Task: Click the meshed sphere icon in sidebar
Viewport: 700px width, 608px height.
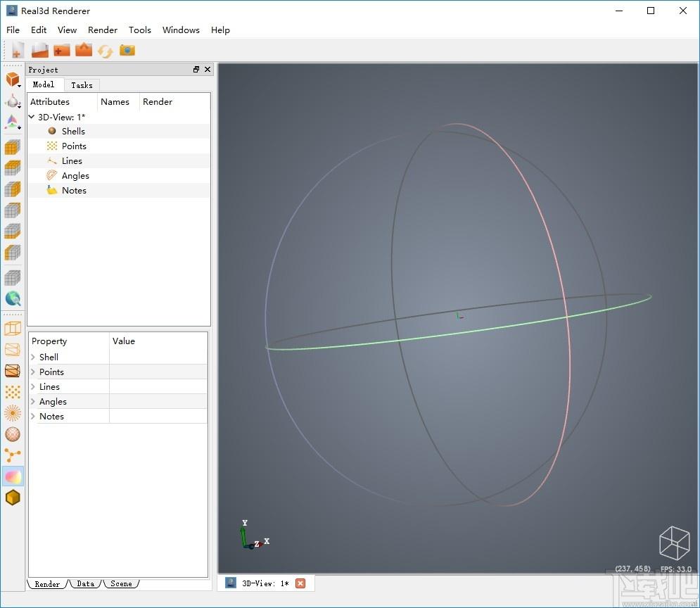Action: [x=13, y=434]
